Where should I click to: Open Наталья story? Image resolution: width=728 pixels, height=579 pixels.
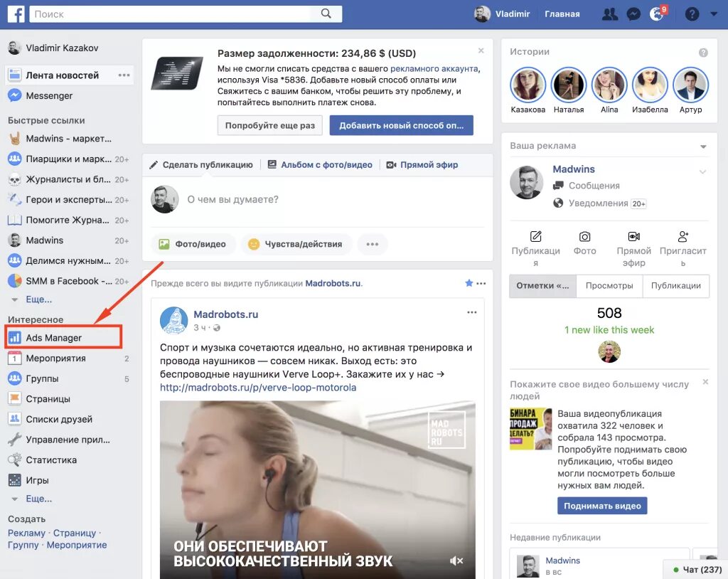click(569, 90)
